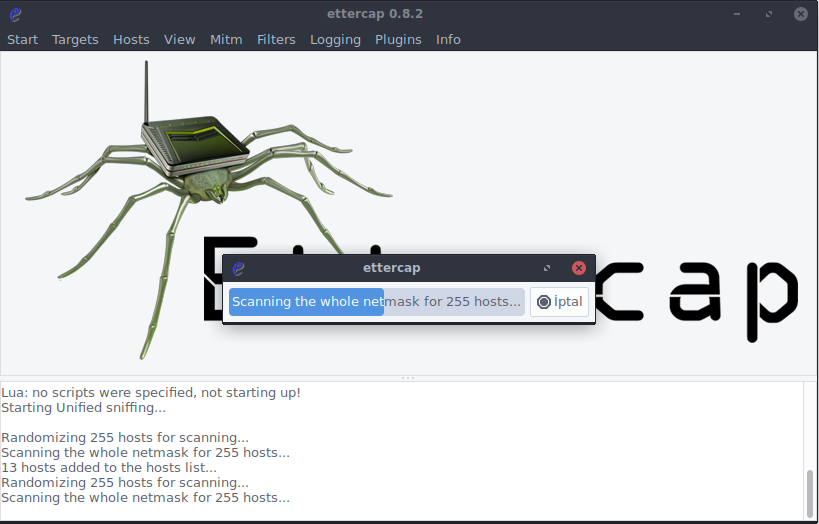Open the Start menu
The width and height of the screenshot is (819, 524).
click(x=22, y=40)
